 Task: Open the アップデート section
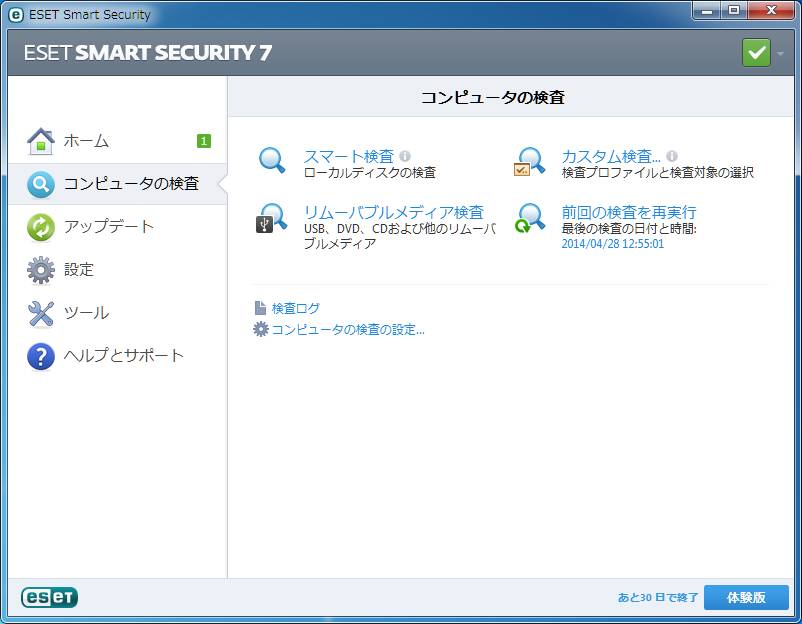118,227
